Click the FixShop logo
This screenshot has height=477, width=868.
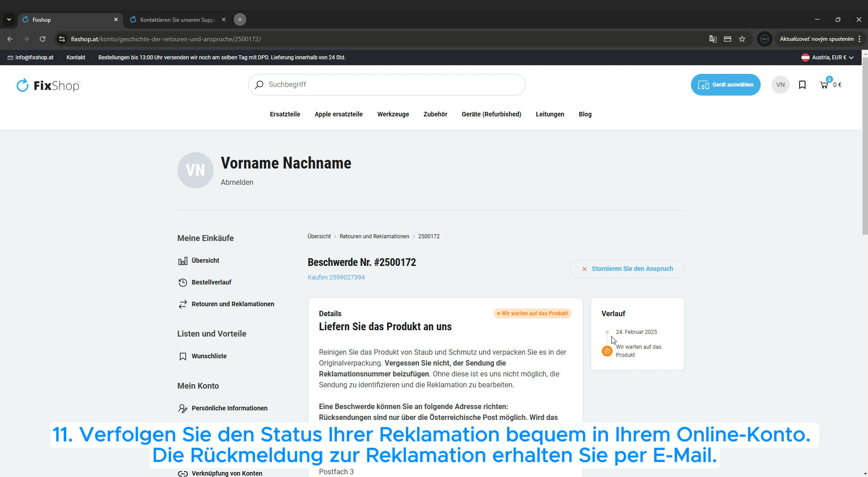point(48,85)
